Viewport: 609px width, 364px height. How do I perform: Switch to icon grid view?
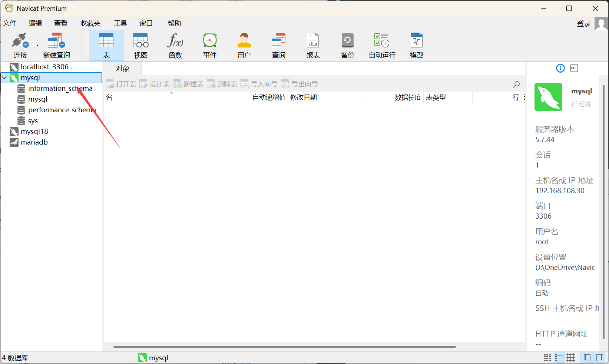coord(547,358)
